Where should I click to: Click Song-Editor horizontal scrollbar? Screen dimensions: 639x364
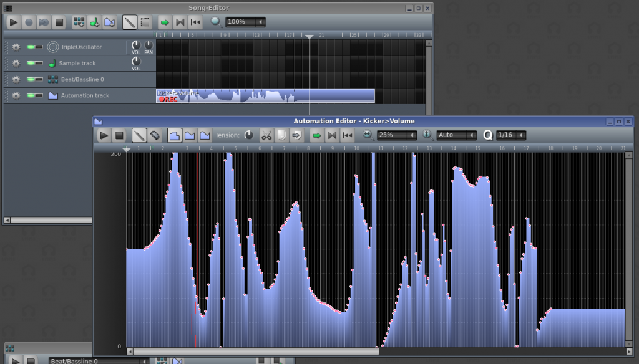(x=51, y=220)
